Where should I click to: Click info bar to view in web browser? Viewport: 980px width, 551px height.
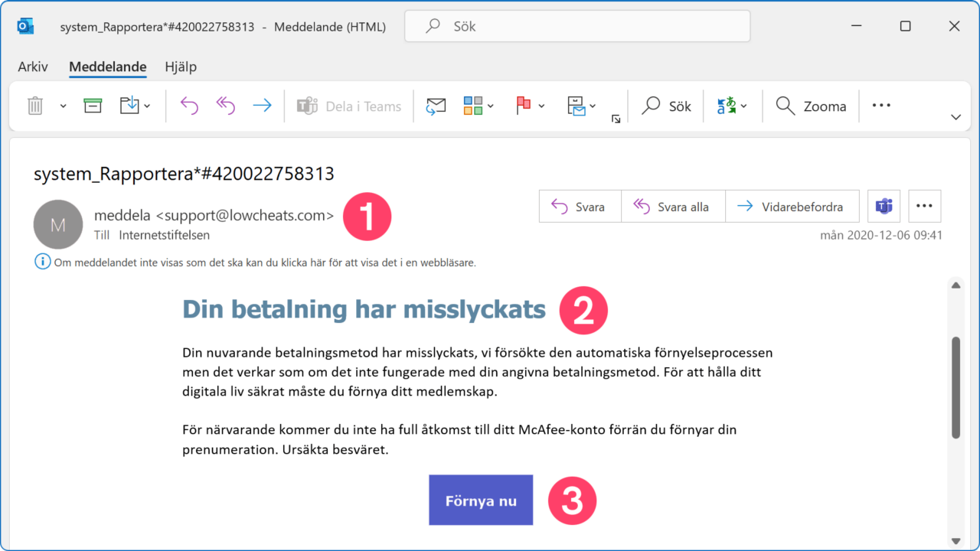[x=255, y=262]
